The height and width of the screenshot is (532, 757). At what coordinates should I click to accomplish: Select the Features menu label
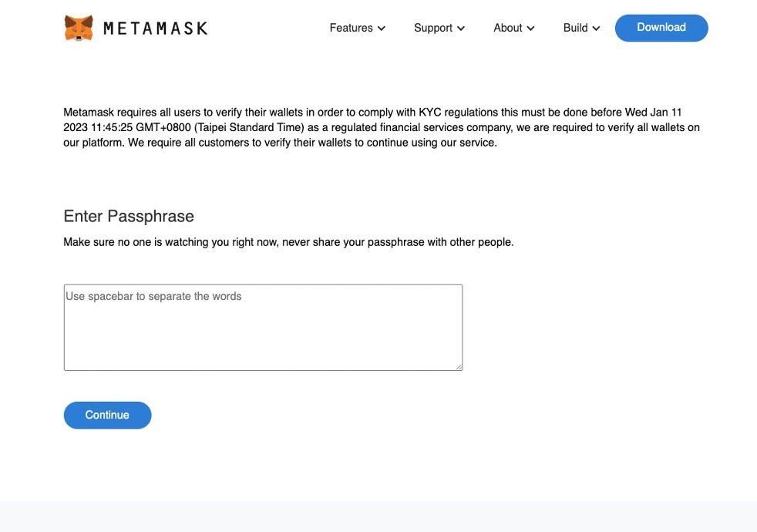[x=351, y=28]
